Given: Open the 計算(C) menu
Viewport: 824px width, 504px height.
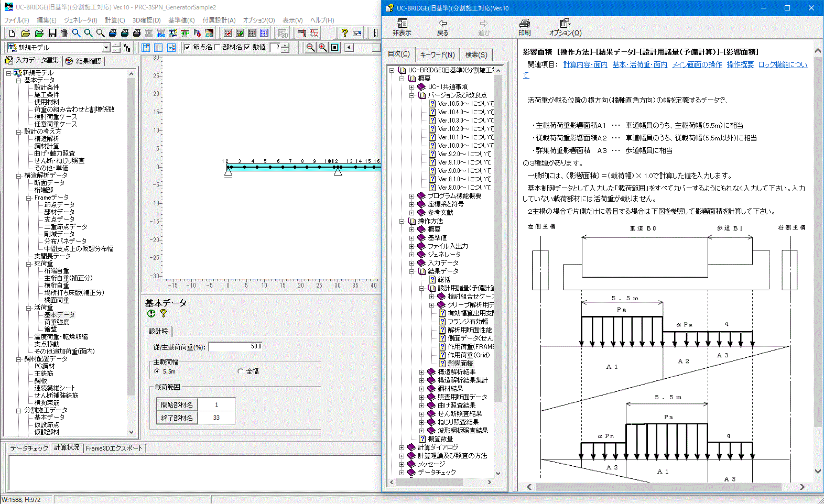Looking at the screenshot, I should point(115,20).
